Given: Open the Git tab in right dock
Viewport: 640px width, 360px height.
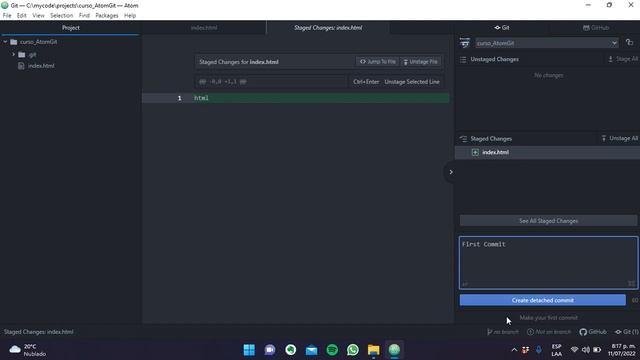Looking at the screenshot, I should coord(502,28).
